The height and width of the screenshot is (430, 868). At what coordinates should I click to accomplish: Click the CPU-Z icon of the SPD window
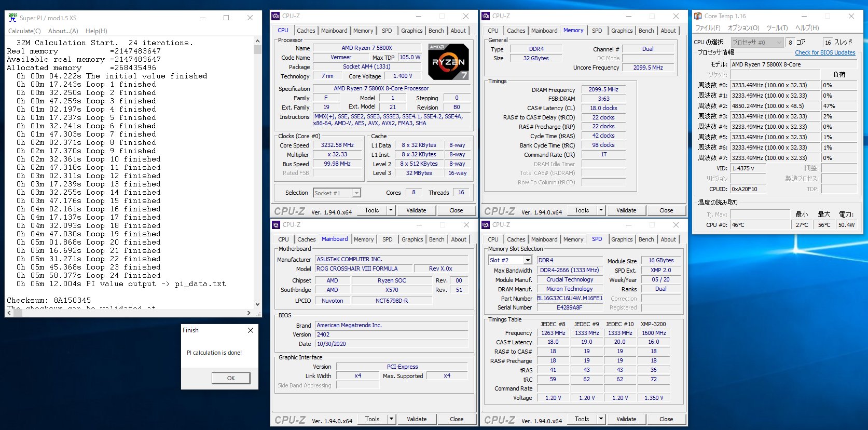[486, 225]
